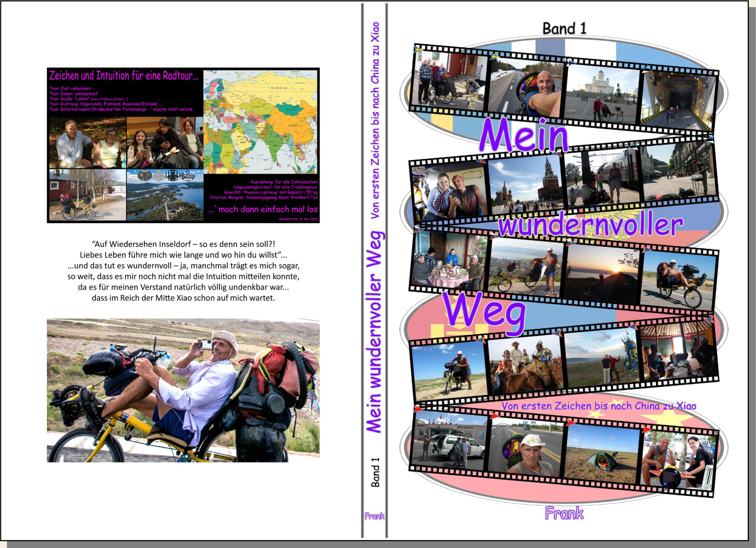
Task: Click the Helsinki cathedral photo in top filmstrip
Action: (601, 94)
